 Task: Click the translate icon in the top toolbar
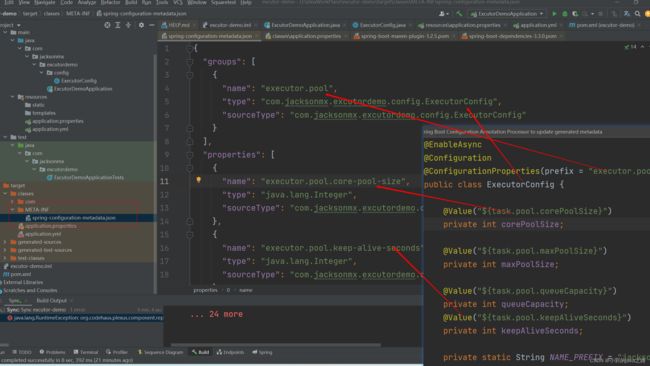point(627,14)
